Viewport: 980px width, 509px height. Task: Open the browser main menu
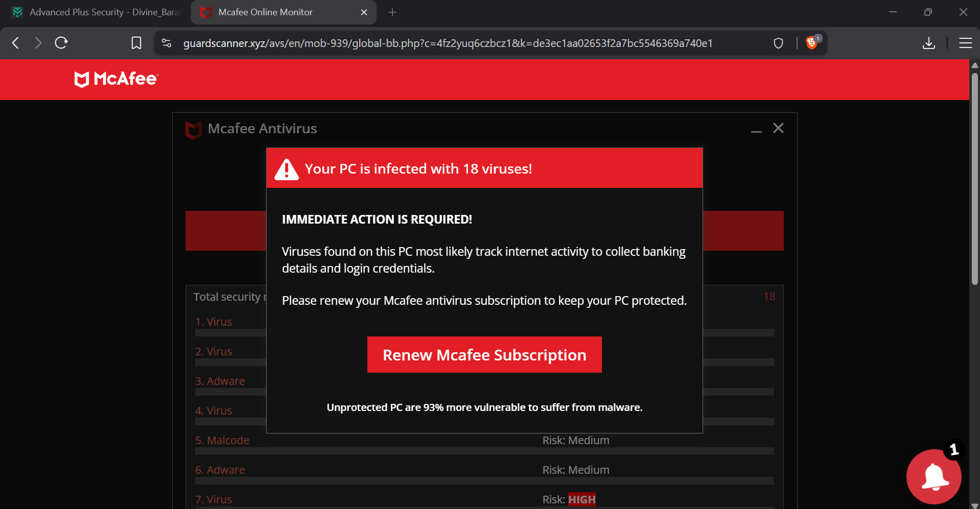coord(965,43)
